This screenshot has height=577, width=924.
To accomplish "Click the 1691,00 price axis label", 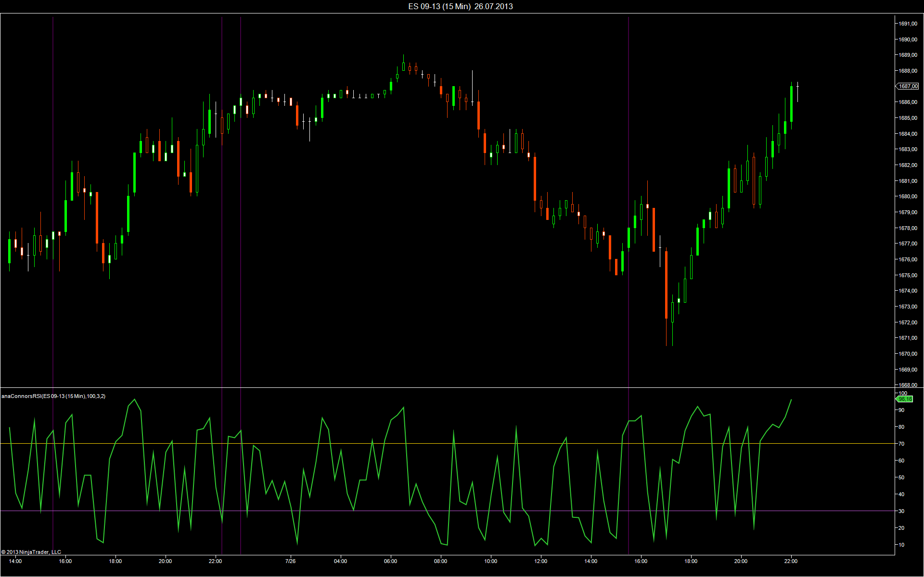I will coord(908,24).
